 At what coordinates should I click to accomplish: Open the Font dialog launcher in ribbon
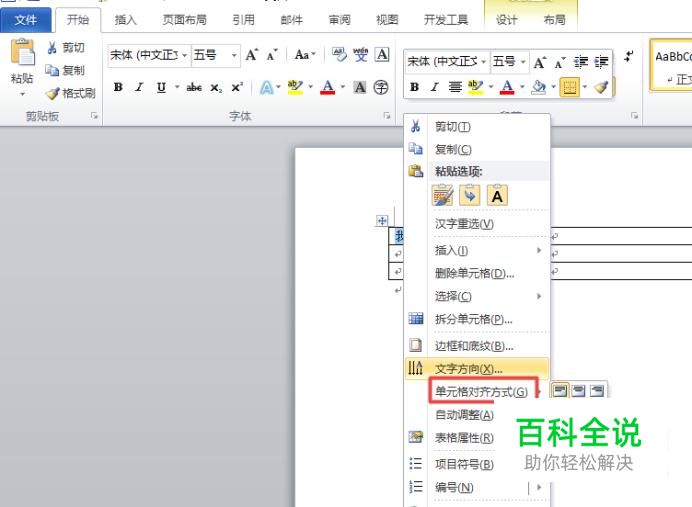pos(387,116)
